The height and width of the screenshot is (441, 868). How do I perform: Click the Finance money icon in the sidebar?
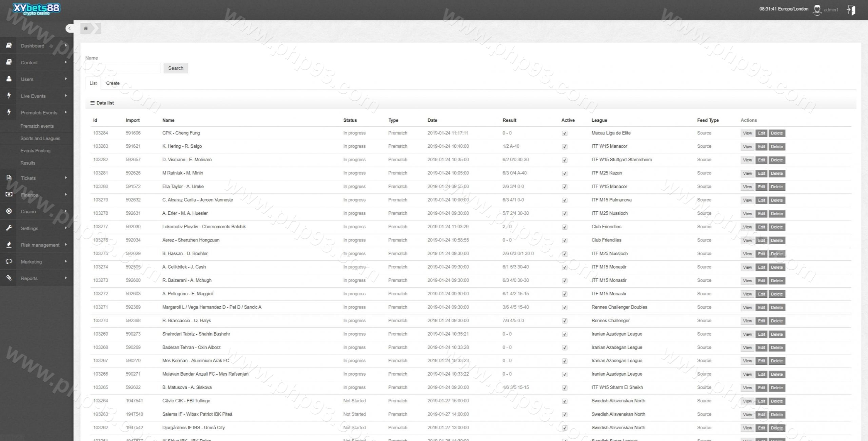tap(9, 194)
